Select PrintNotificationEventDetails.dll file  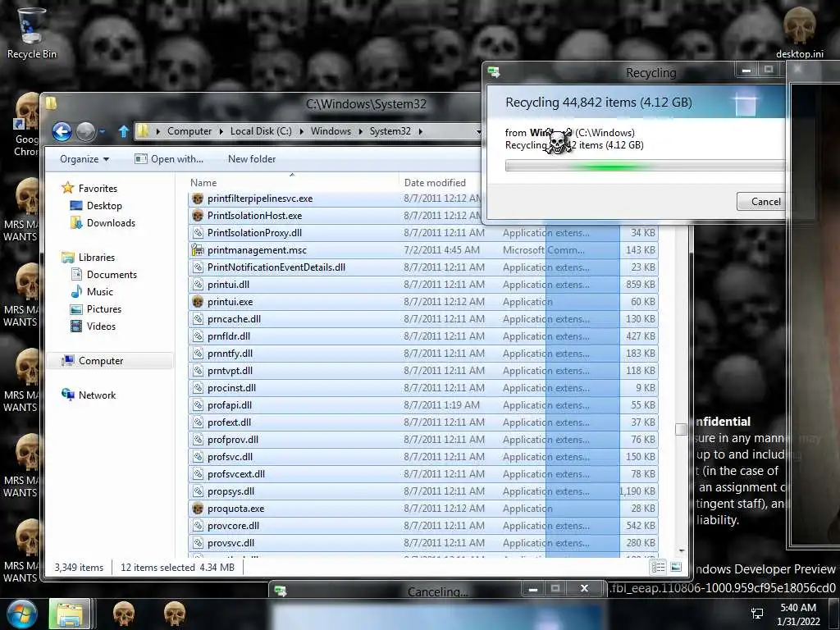[423, 267]
